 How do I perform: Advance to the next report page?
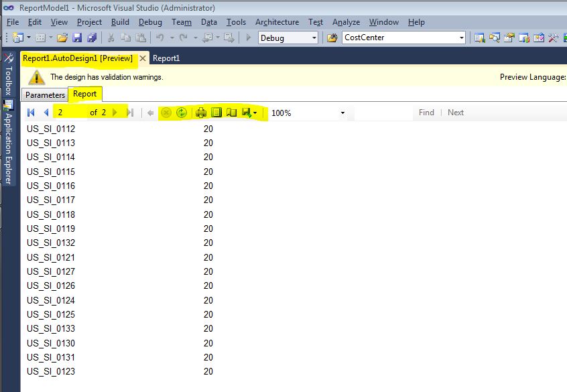115,112
